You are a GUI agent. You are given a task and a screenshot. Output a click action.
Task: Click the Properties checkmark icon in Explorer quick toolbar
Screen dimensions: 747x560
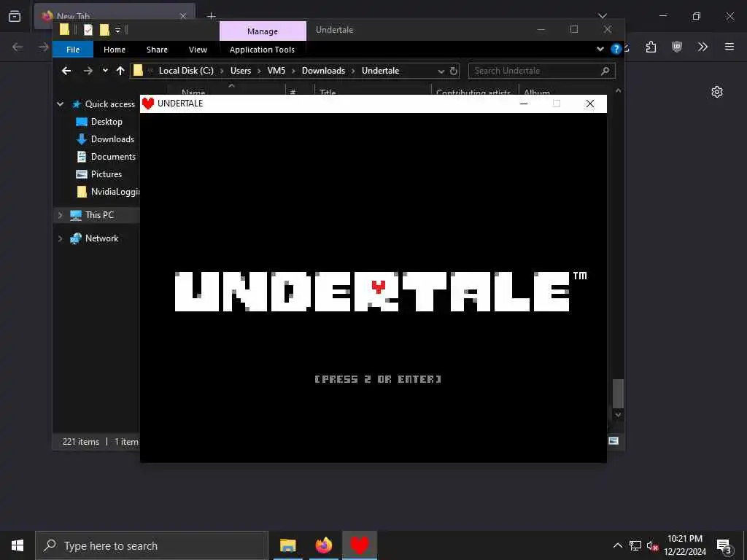coord(88,30)
